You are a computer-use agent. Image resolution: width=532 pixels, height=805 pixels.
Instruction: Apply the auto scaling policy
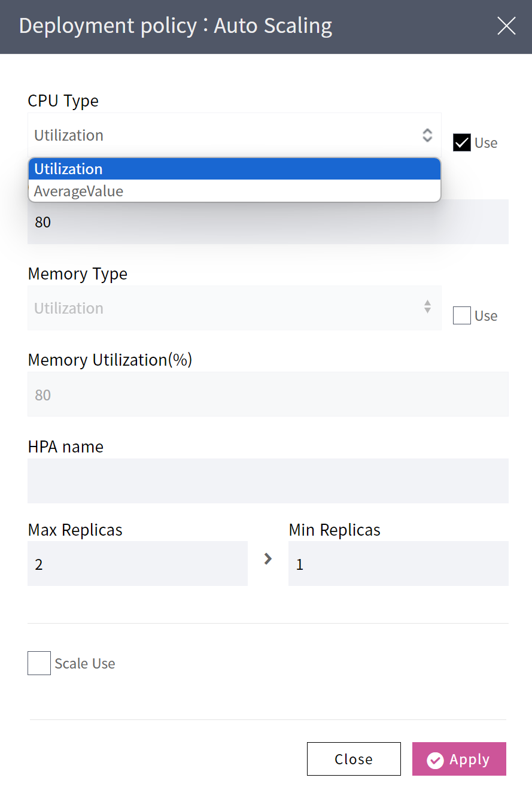pyautogui.click(x=459, y=759)
